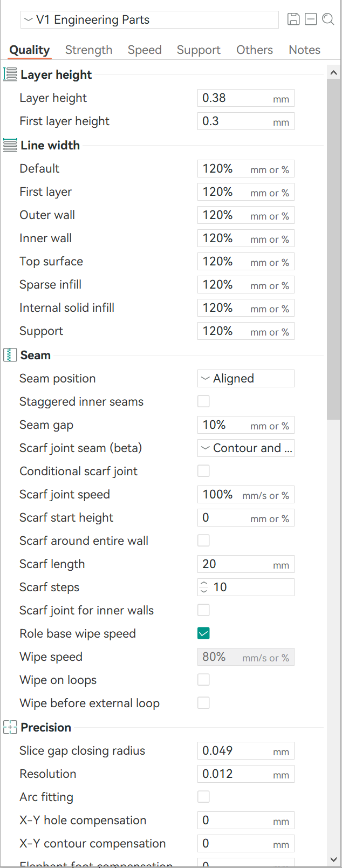Click the Line width section icon
The image size is (342, 868).
(x=10, y=145)
